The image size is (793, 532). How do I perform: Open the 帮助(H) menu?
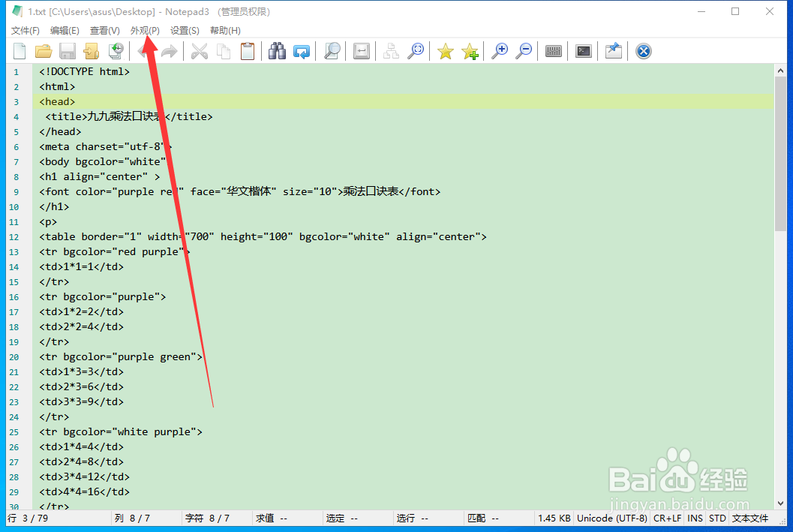tap(225, 30)
